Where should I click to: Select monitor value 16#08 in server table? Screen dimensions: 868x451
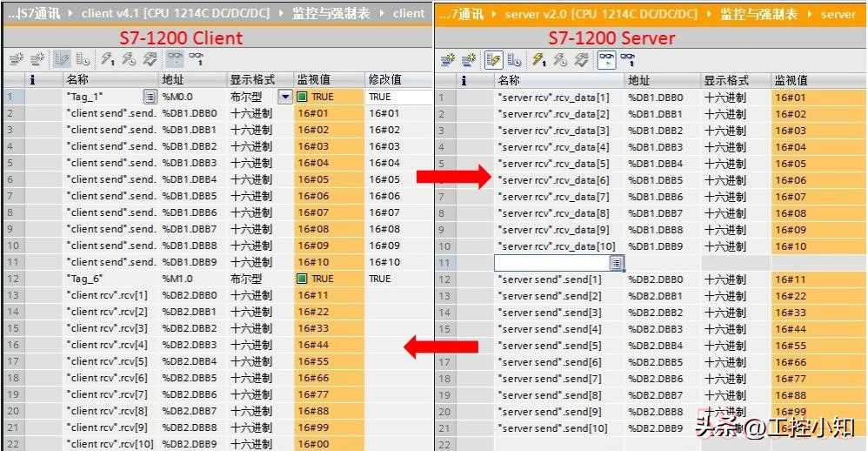[818, 213]
